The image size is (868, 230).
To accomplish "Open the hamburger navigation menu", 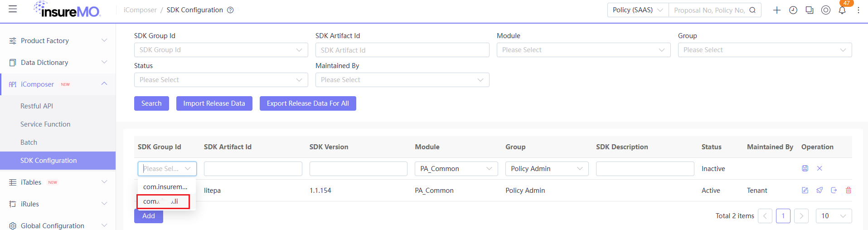I will 13,9.
